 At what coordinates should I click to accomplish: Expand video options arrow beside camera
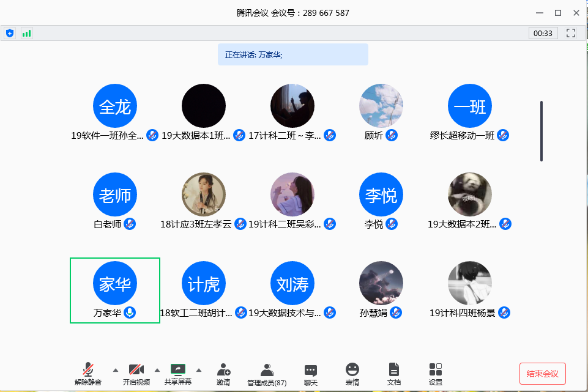coord(157,370)
